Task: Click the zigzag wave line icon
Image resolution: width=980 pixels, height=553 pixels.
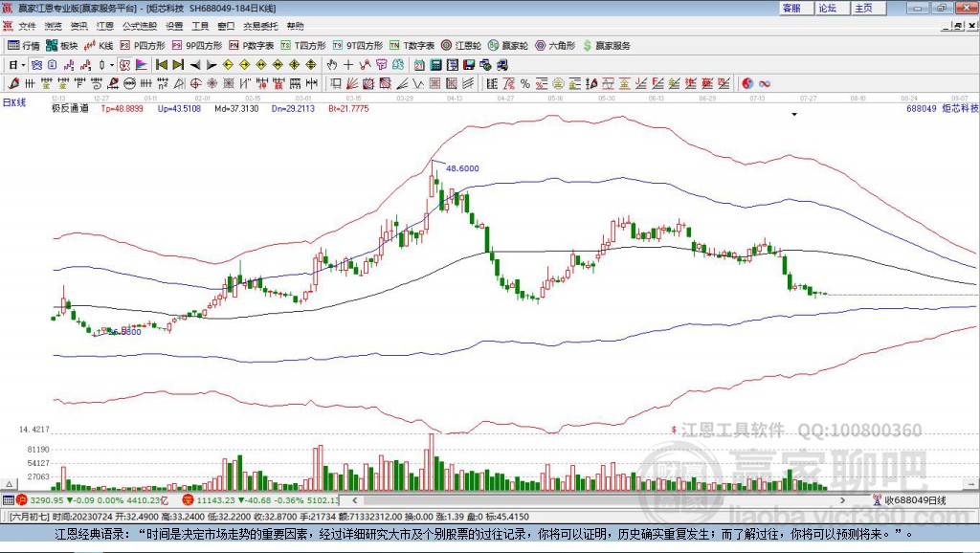Action: pyautogui.click(x=419, y=84)
